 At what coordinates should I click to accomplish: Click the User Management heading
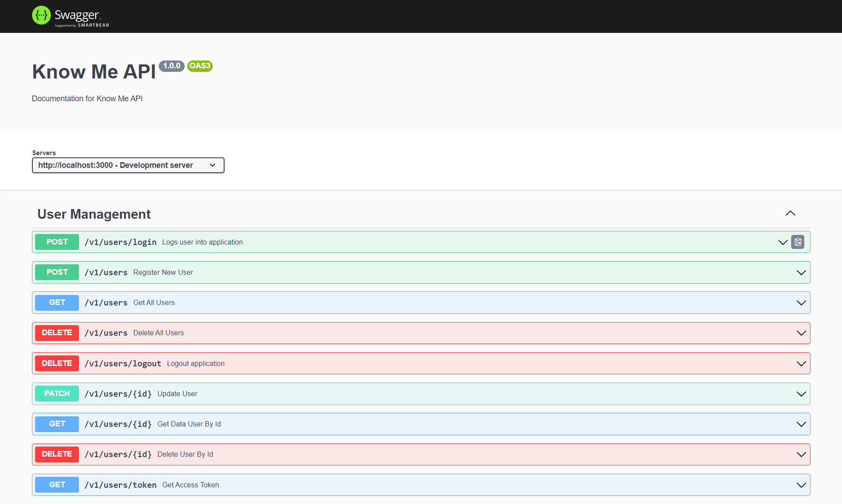(x=94, y=214)
